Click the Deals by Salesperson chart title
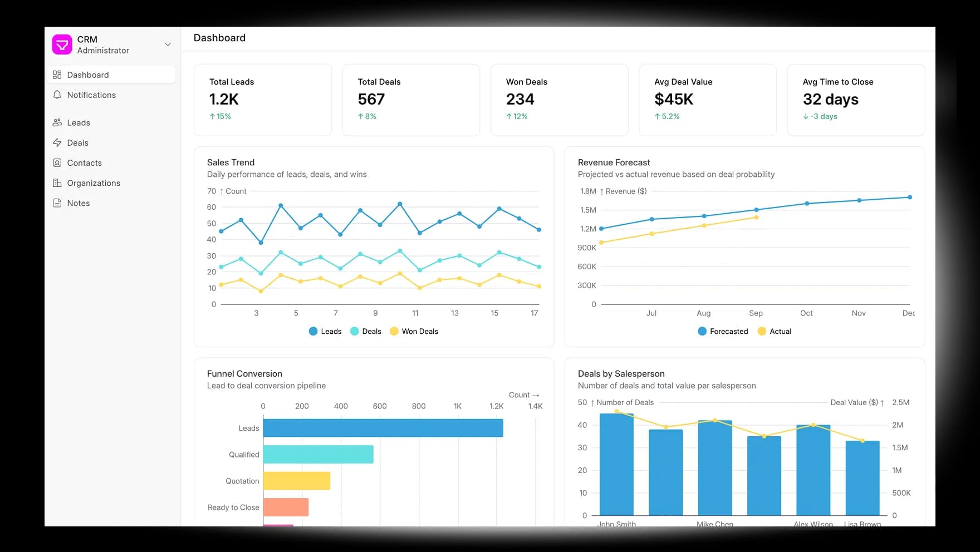 [x=621, y=374]
